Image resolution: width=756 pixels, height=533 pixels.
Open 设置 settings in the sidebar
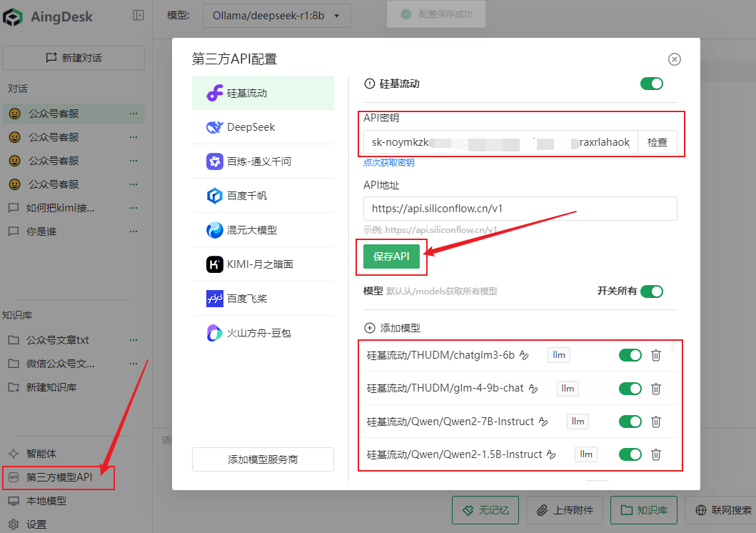[27, 524]
